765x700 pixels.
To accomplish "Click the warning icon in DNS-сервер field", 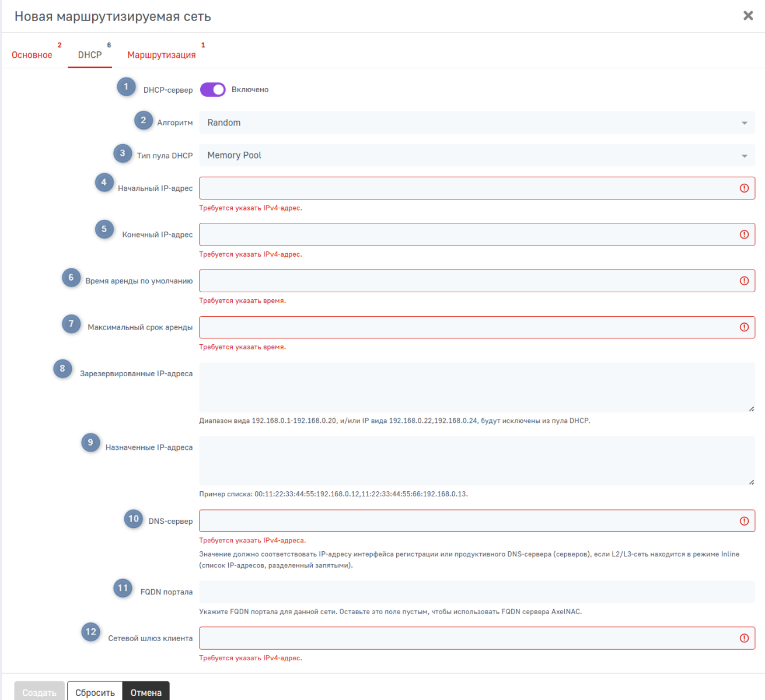I will point(744,521).
